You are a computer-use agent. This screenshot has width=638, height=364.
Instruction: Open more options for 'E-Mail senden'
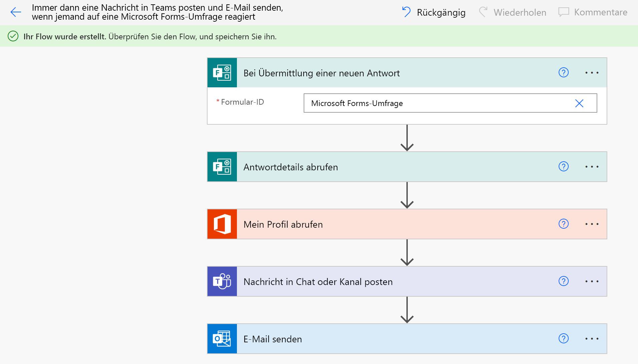[592, 339]
